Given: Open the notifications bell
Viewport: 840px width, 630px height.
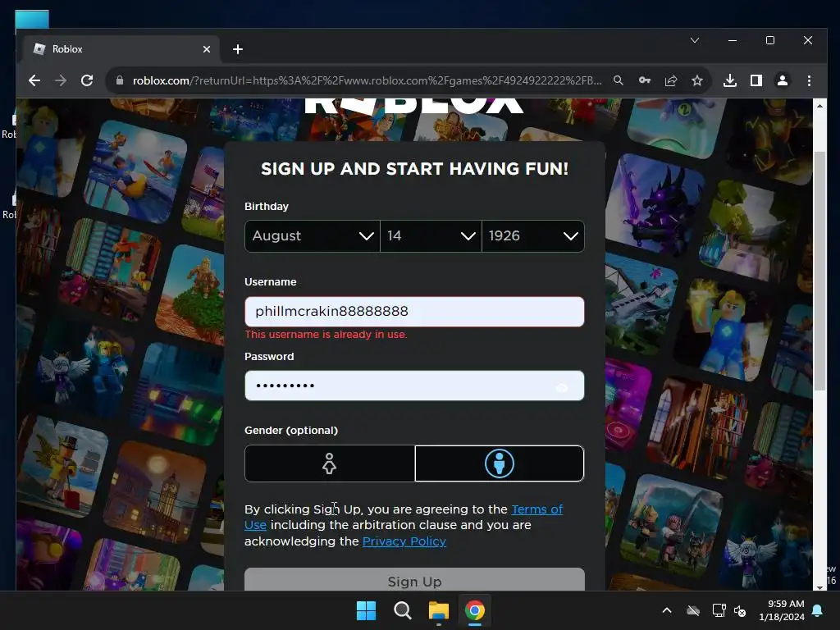Looking at the screenshot, I should click(818, 610).
